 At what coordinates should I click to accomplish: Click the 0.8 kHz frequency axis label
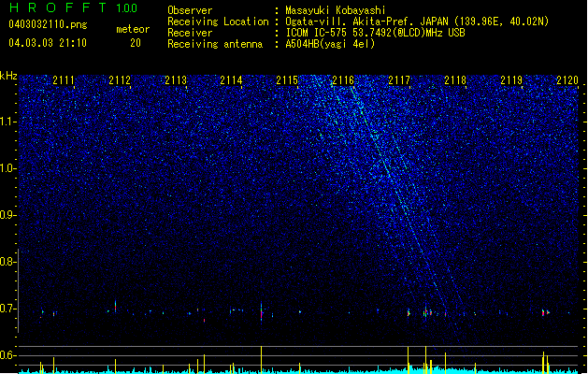coord(8,262)
